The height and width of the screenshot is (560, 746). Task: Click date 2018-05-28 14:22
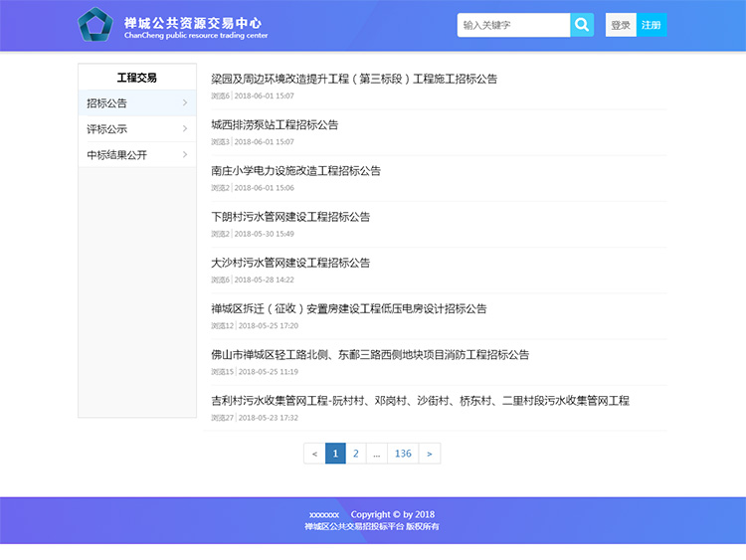click(264, 280)
